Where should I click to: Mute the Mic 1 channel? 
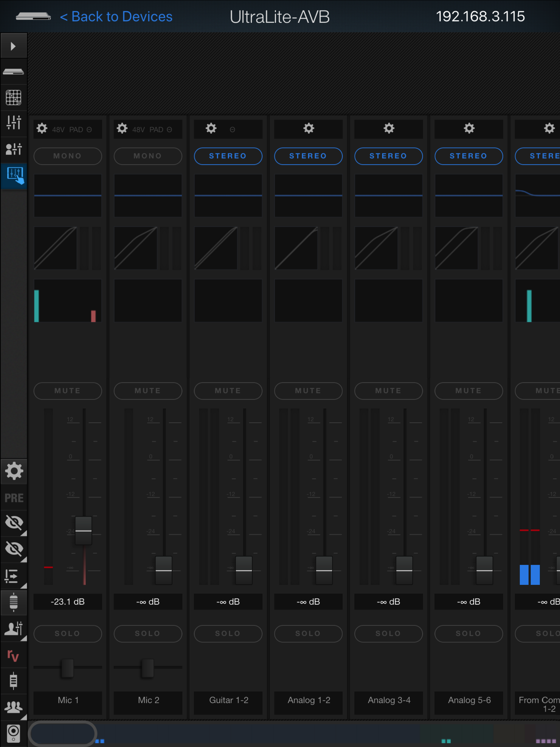coord(68,391)
